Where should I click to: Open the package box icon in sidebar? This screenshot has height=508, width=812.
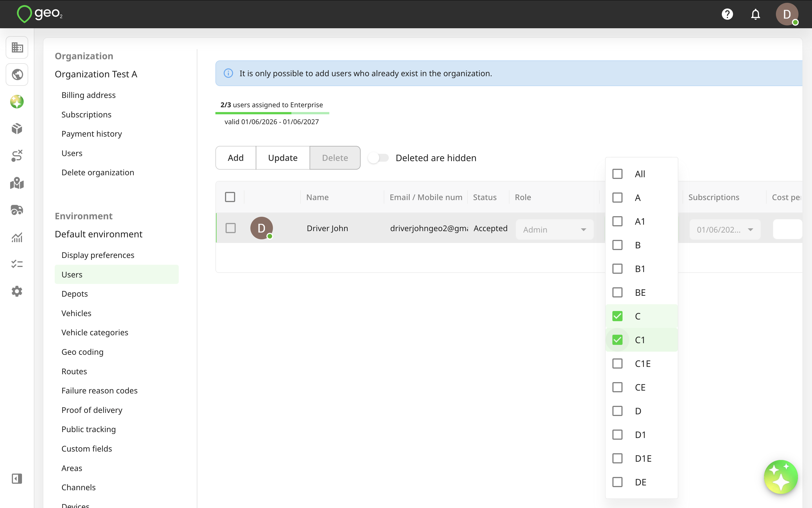tap(17, 129)
